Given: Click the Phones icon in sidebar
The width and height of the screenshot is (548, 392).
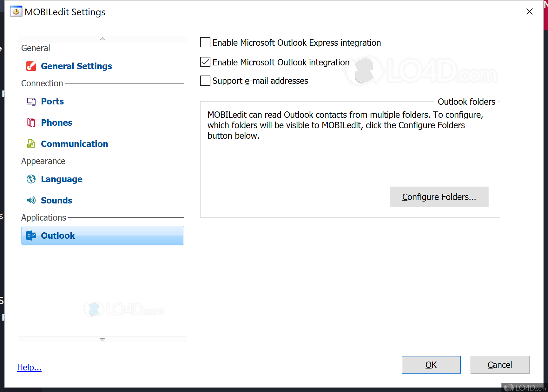Looking at the screenshot, I should [x=31, y=123].
